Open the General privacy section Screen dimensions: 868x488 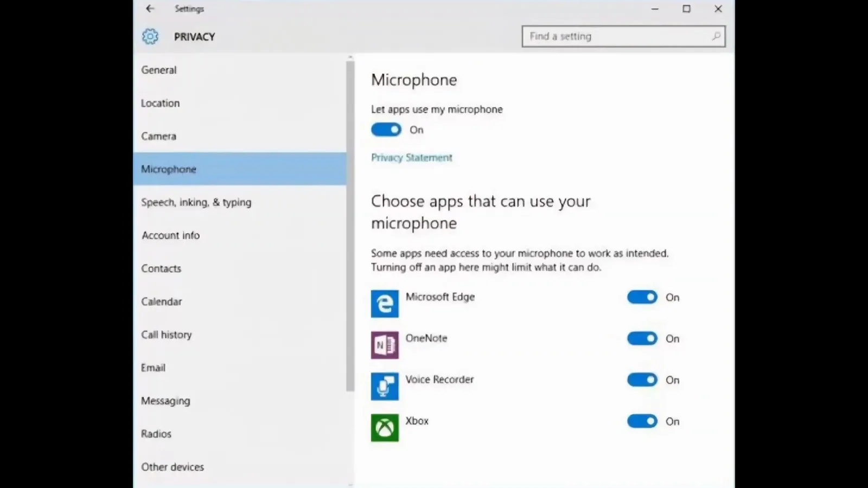click(240, 70)
